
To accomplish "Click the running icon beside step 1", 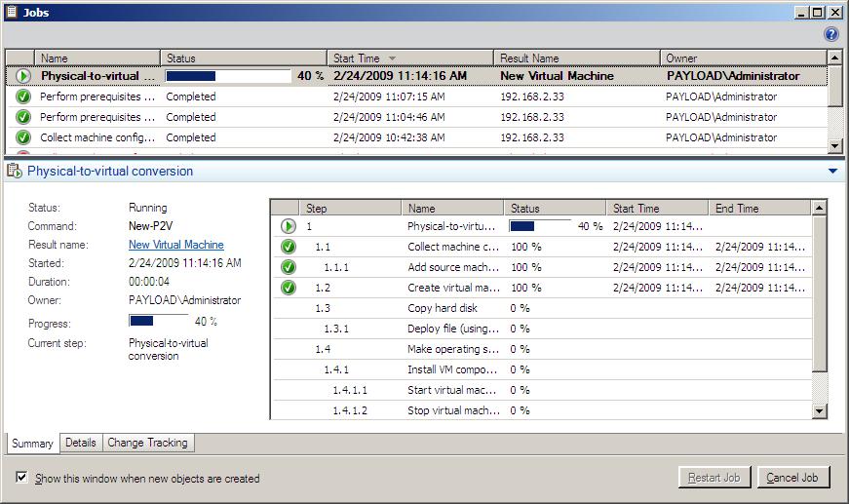I will pos(288,226).
